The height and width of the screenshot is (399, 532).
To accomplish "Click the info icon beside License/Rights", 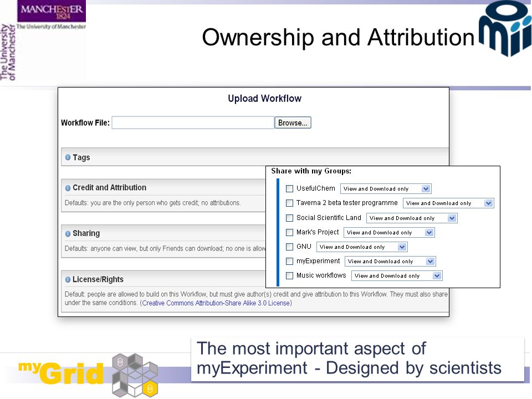I will click(68, 279).
